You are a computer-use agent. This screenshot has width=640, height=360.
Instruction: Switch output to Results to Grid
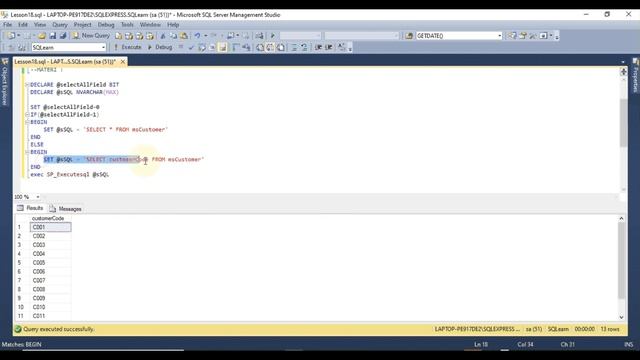click(270, 47)
